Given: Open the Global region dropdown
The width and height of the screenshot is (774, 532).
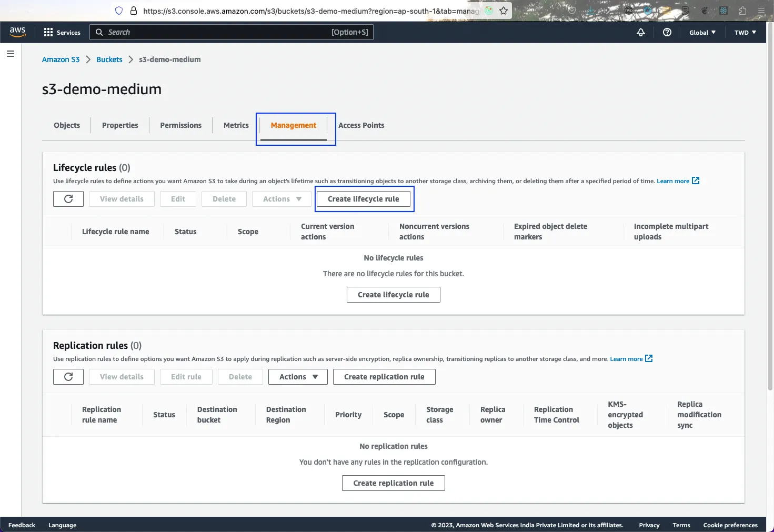Looking at the screenshot, I should pos(702,32).
